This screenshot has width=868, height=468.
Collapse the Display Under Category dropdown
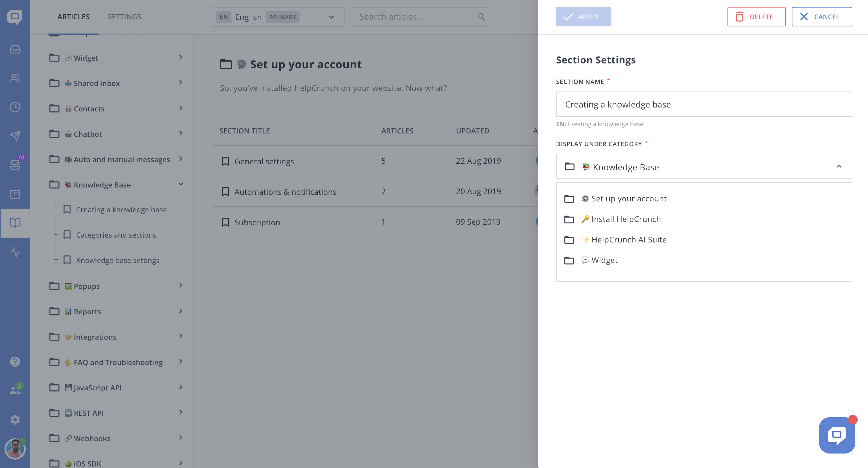[838, 167]
